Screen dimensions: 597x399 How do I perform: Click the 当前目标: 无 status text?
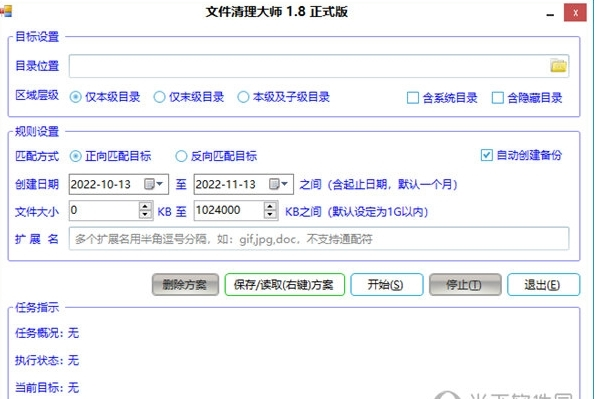coord(47,388)
